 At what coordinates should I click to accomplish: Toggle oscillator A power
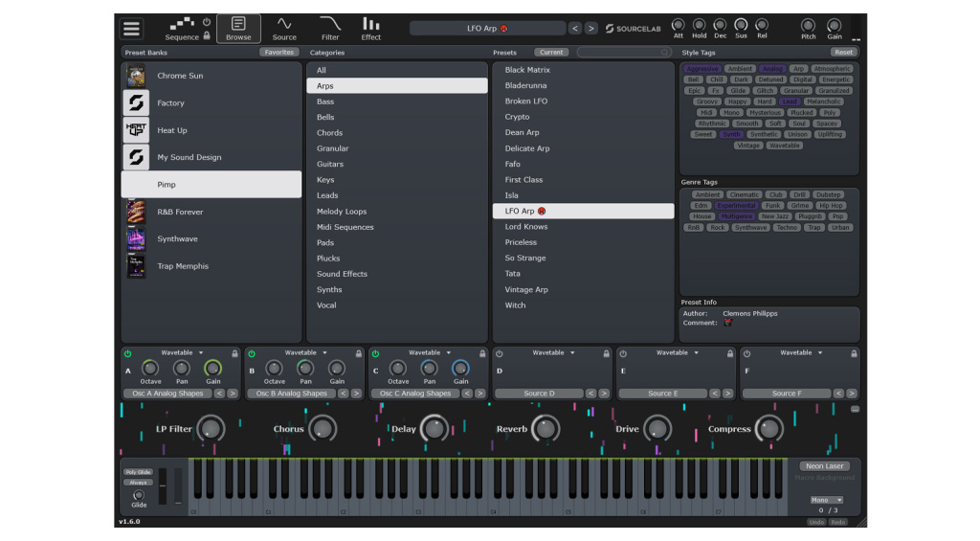coord(127,353)
